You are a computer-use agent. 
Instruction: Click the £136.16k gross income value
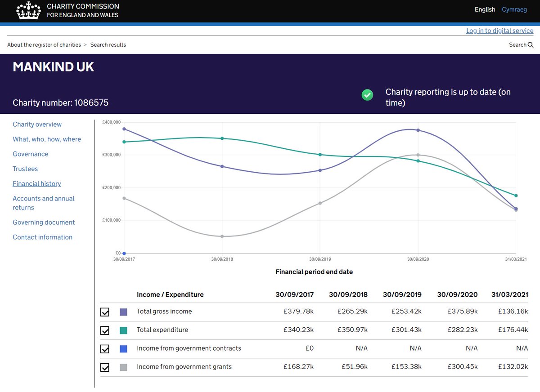coord(513,312)
